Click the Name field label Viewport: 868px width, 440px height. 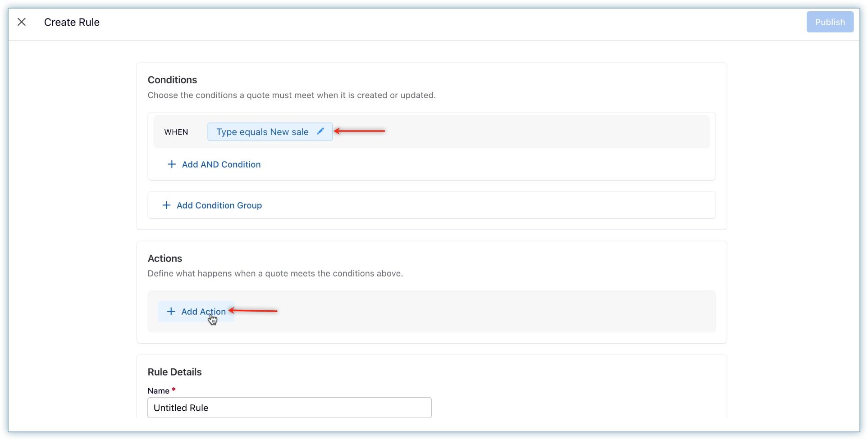click(x=158, y=391)
